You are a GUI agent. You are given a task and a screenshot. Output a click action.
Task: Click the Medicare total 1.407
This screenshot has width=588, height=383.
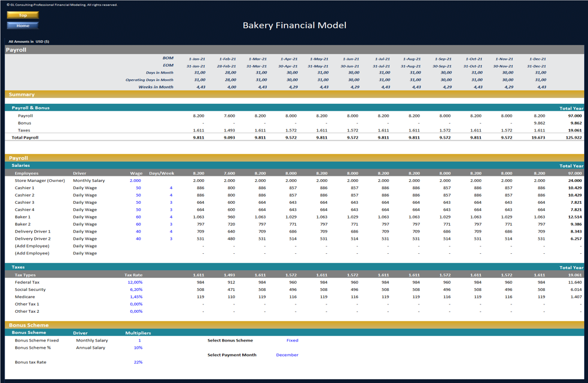click(576, 297)
